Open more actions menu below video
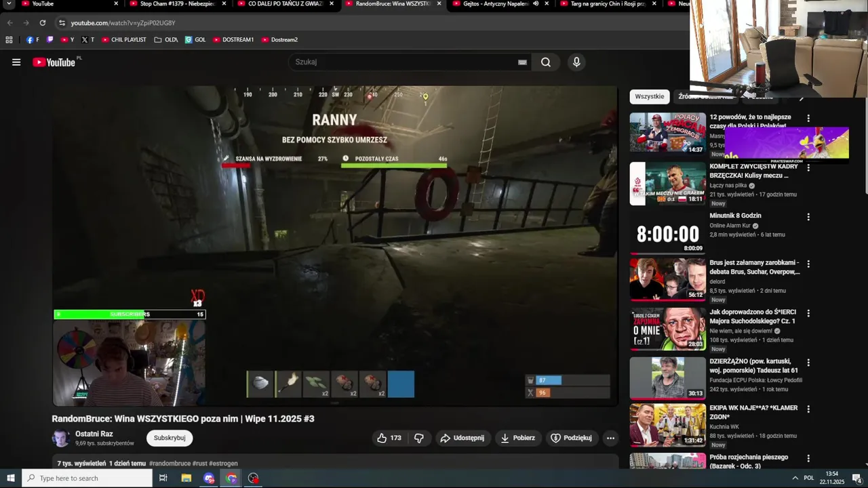The width and height of the screenshot is (868, 488). coord(610,438)
